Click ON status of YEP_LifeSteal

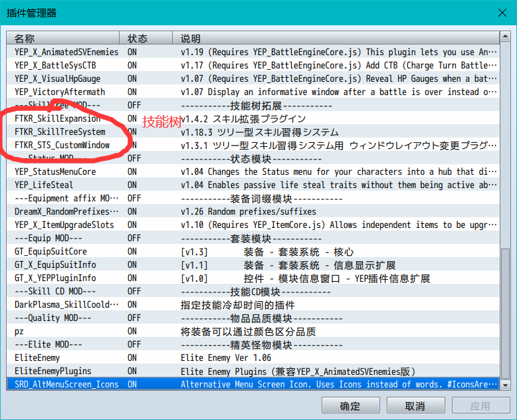(132, 185)
